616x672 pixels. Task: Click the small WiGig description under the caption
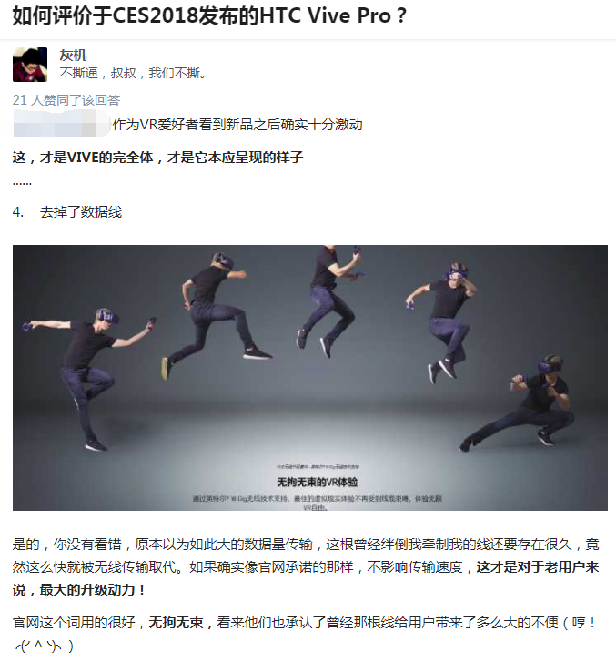(x=317, y=503)
